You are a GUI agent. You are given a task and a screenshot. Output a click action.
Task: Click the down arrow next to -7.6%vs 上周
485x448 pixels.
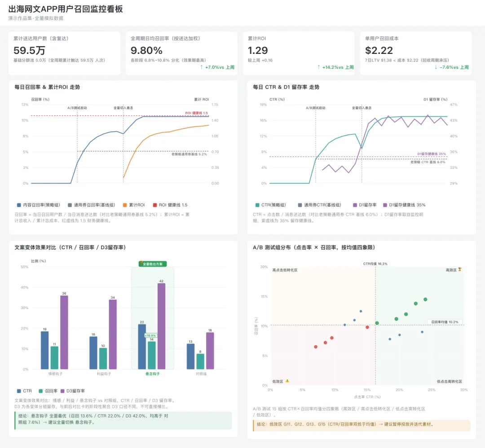(436, 67)
